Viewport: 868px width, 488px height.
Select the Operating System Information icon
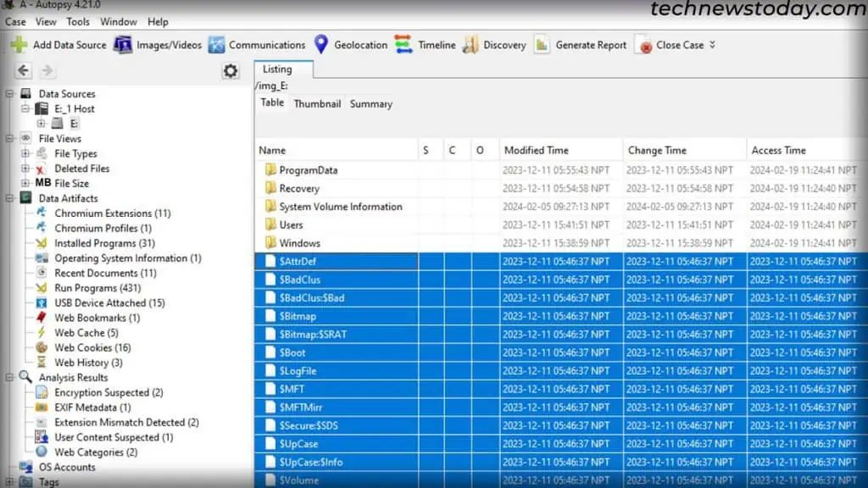[x=42, y=258]
